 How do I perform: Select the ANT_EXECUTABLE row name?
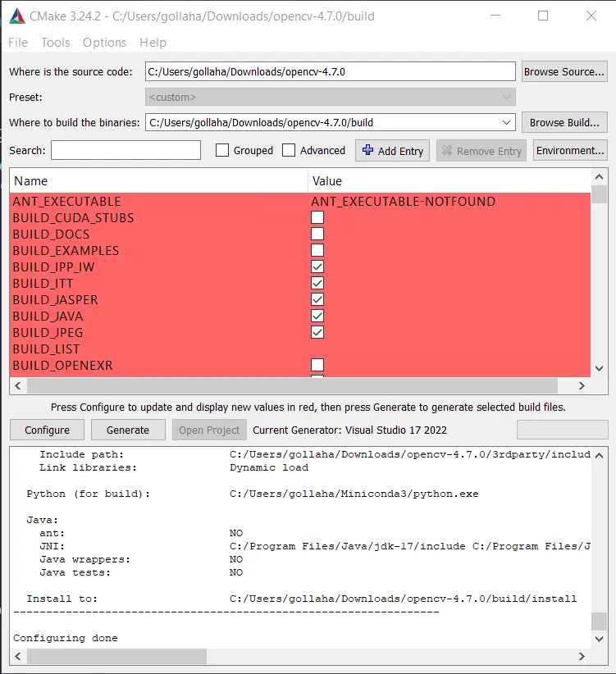pos(66,201)
